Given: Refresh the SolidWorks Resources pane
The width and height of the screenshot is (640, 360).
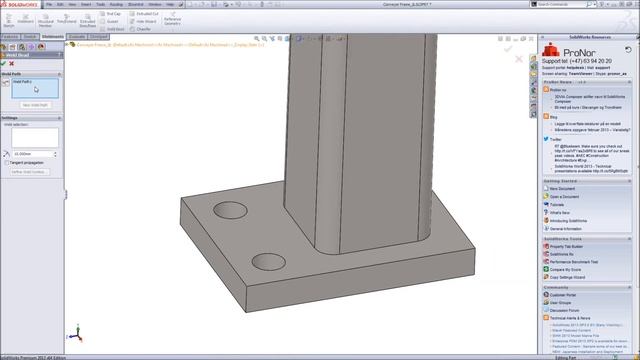Looking at the screenshot, I should [628, 50].
